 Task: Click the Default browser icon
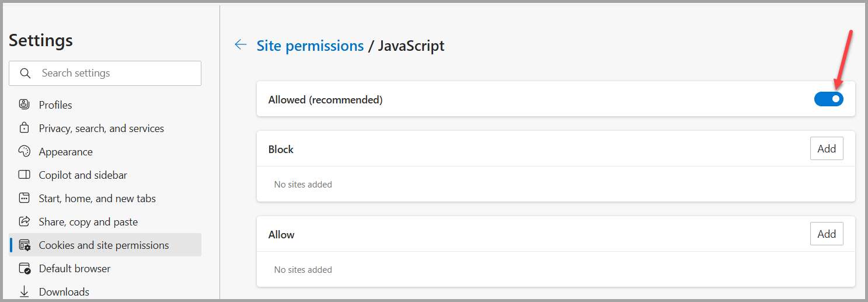tap(24, 268)
